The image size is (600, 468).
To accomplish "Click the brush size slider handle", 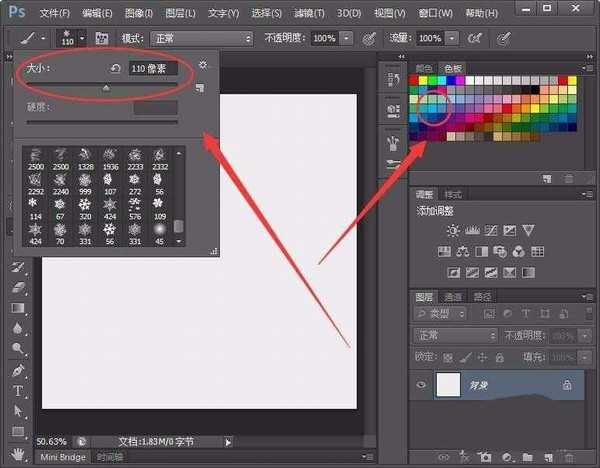I will pyautogui.click(x=107, y=87).
